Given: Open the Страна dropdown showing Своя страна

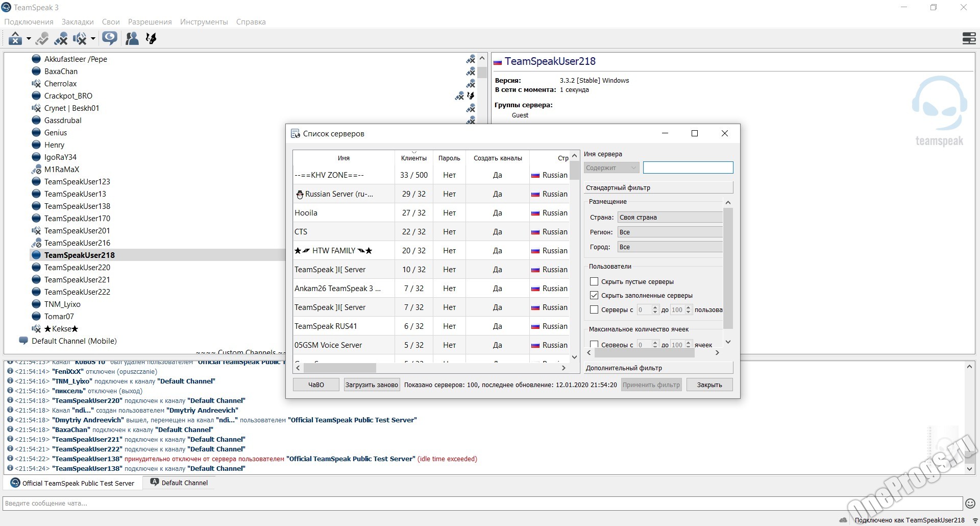Looking at the screenshot, I should pyautogui.click(x=670, y=218).
